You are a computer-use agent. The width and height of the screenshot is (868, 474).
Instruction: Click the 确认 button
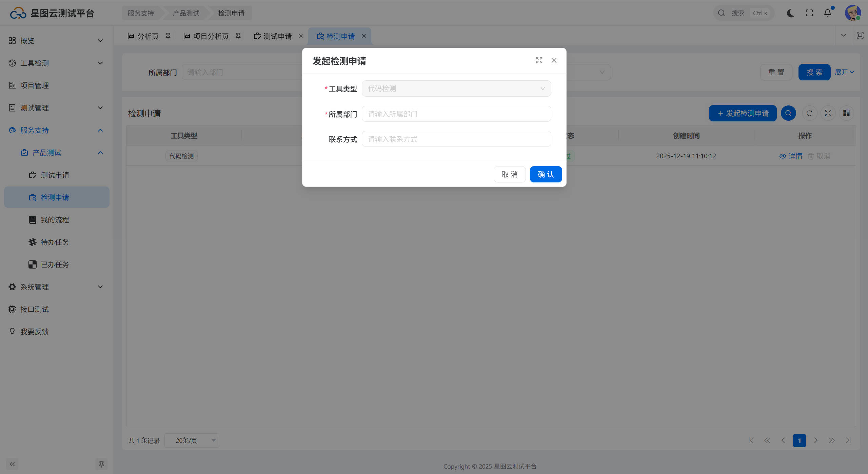coord(546,174)
